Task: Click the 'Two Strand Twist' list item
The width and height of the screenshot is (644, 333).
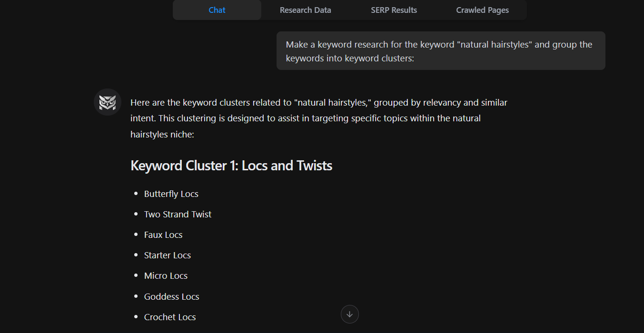Action: (x=178, y=214)
